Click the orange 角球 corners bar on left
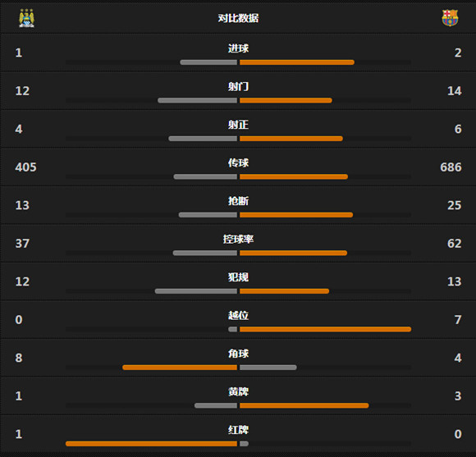 click(x=180, y=368)
